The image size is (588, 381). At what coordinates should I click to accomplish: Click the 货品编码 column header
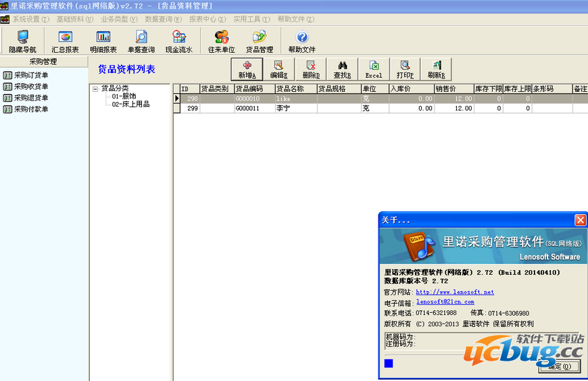click(255, 89)
